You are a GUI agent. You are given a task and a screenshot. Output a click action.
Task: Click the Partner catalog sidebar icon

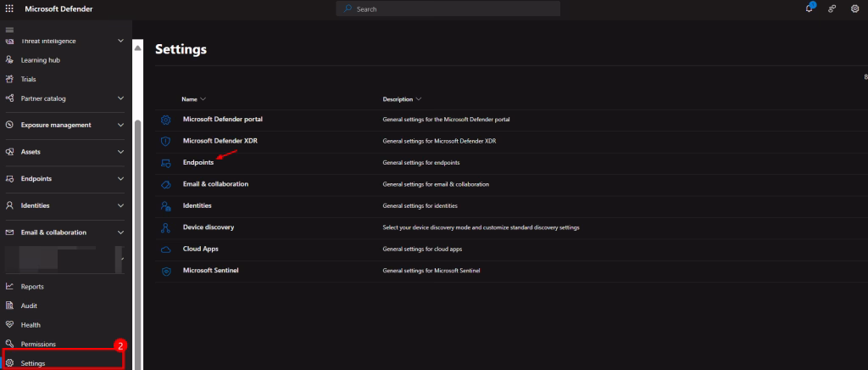pos(9,98)
